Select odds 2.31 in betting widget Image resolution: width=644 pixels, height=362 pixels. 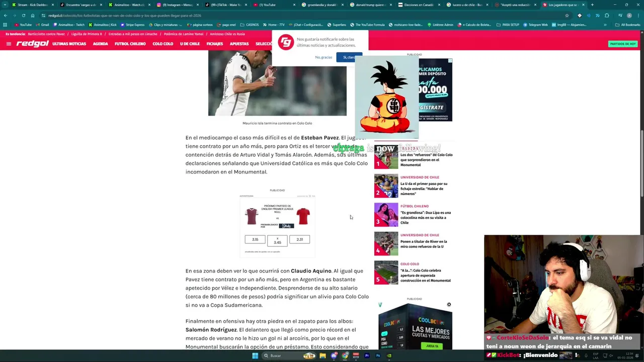click(299, 239)
